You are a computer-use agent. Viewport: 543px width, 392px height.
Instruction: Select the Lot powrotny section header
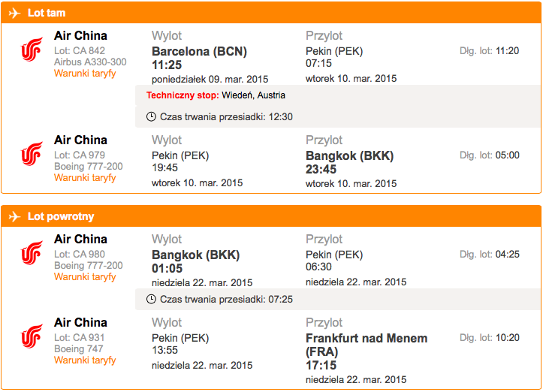pyautogui.click(x=271, y=216)
